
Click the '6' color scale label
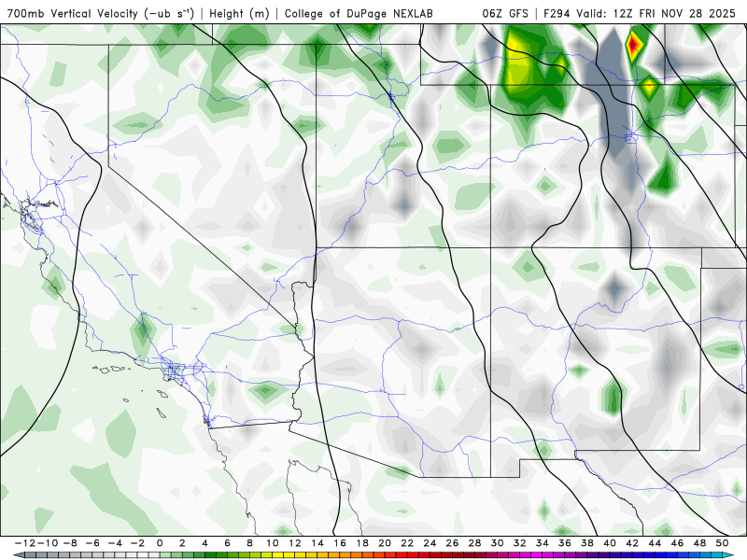(227, 543)
